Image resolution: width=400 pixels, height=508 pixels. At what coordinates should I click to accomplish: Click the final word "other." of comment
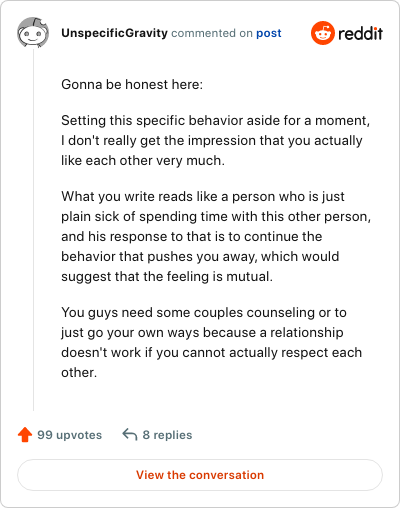point(79,372)
